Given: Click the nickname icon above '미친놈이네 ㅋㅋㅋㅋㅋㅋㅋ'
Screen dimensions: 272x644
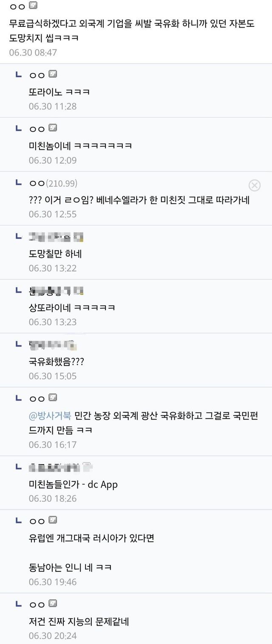Looking at the screenshot, I should (x=53, y=128).
